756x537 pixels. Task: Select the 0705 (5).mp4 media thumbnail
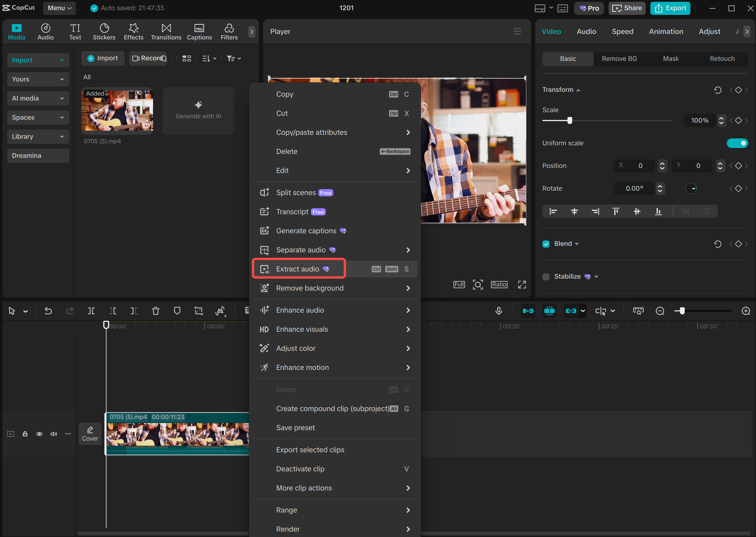(117, 111)
